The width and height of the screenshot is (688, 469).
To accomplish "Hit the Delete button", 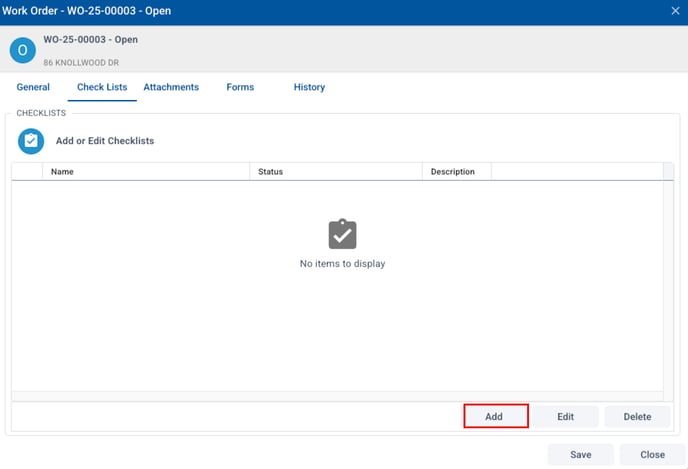I will [x=637, y=417].
